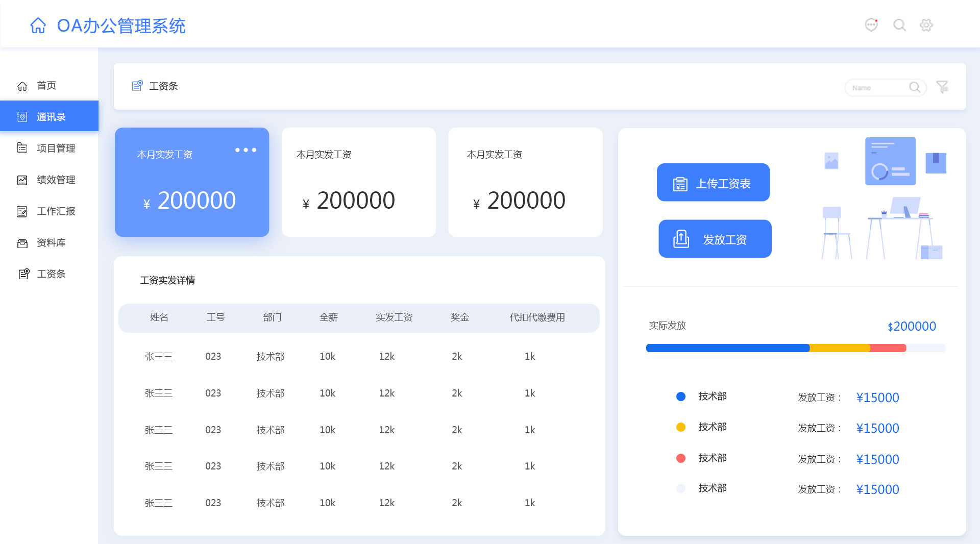This screenshot has height=544, width=980.
Task: Open settings gear icon in header
Action: 926,25
